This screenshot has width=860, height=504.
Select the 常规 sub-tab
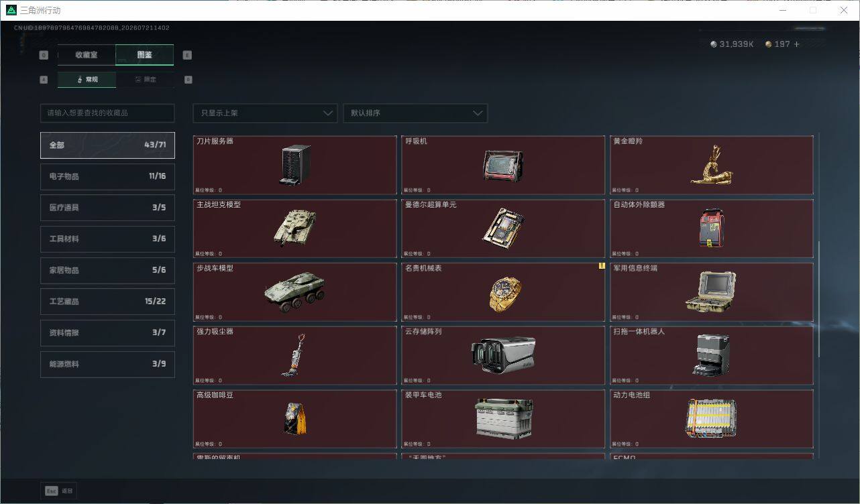[87, 79]
